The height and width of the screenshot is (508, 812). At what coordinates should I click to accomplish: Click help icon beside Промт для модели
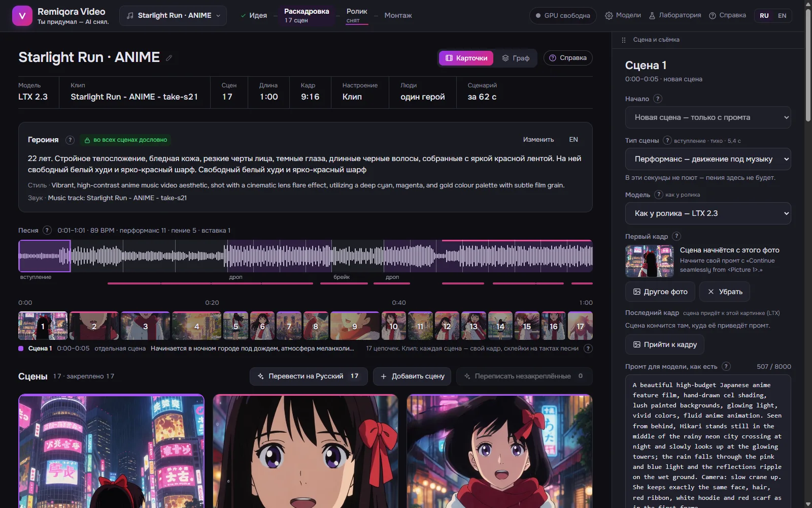point(726,366)
